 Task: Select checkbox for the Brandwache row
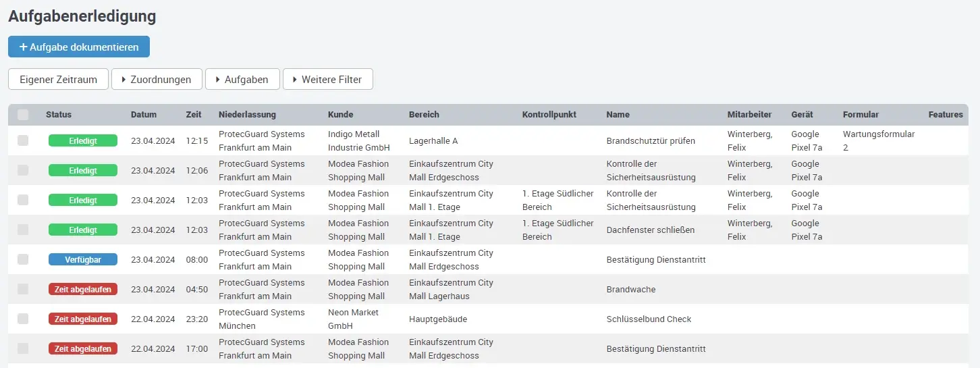(x=24, y=289)
